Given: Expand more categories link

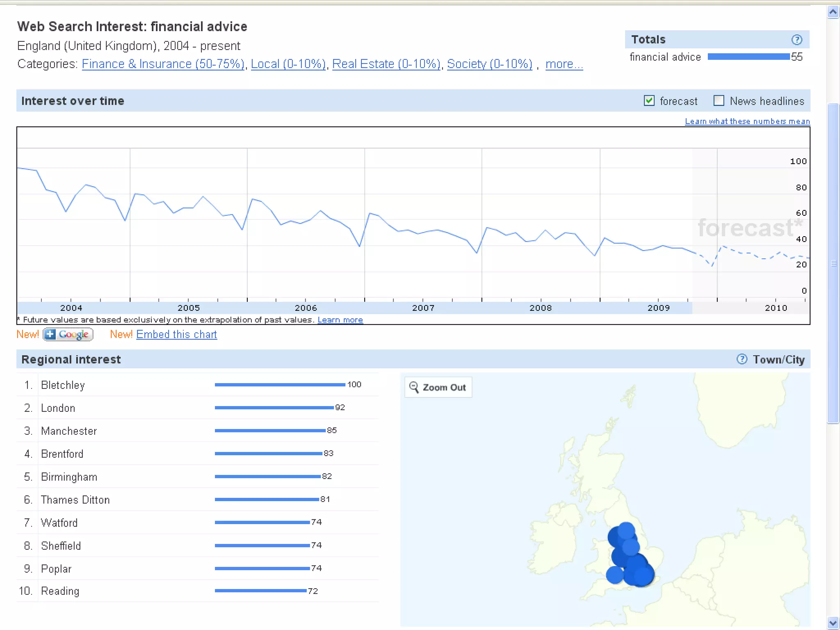Looking at the screenshot, I should pyautogui.click(x=564, y=64).
